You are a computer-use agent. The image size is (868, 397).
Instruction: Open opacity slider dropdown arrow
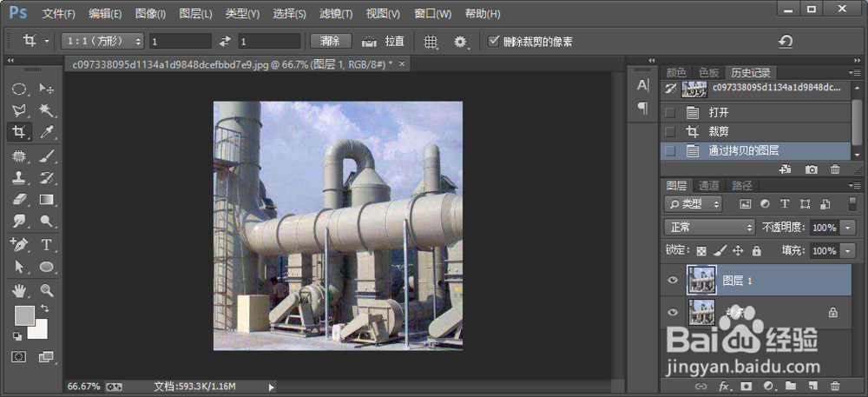click(848, 227)
